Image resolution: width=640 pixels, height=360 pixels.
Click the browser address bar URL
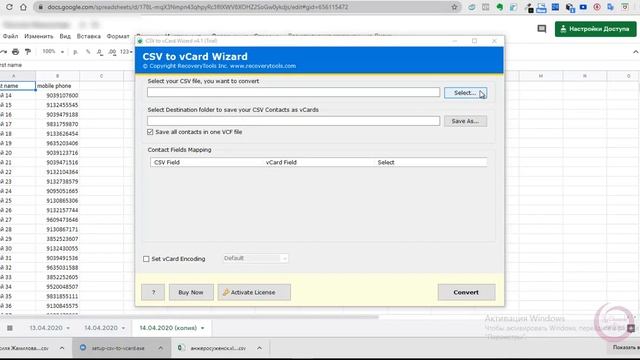pyautogui.click(x=198, y=7)
